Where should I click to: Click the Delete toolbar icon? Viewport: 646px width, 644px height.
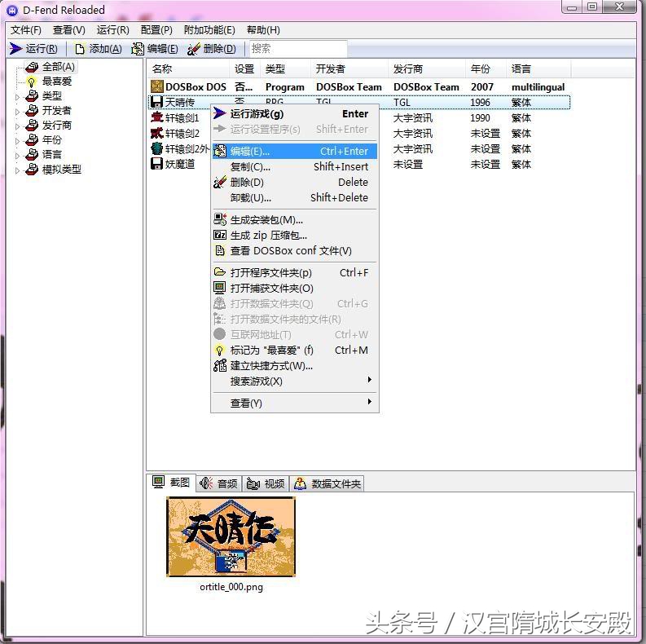tap(193, 49)
